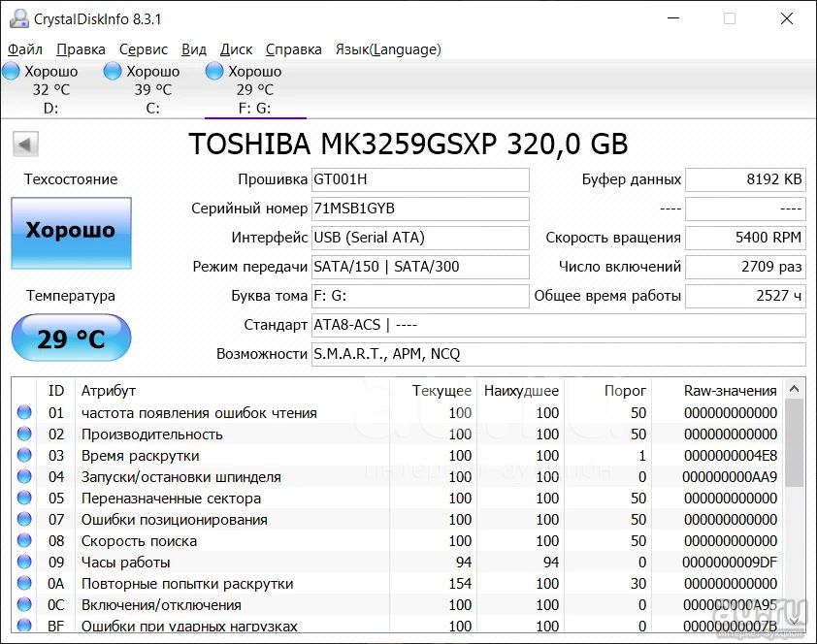Select row 'Скорость поиска'
817x644 pixels.
(398, 541)
